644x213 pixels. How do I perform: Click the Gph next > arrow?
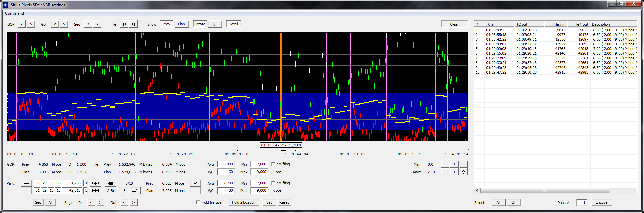point(64,24)
